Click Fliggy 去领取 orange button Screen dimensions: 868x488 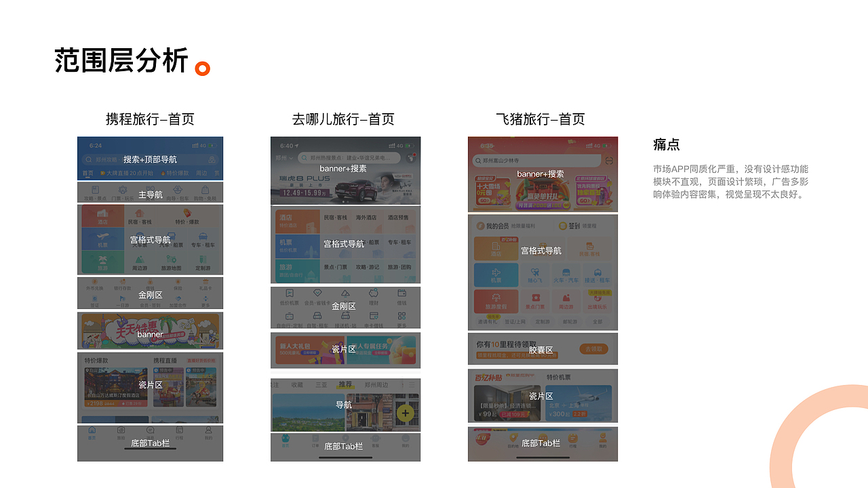point(594,349)
